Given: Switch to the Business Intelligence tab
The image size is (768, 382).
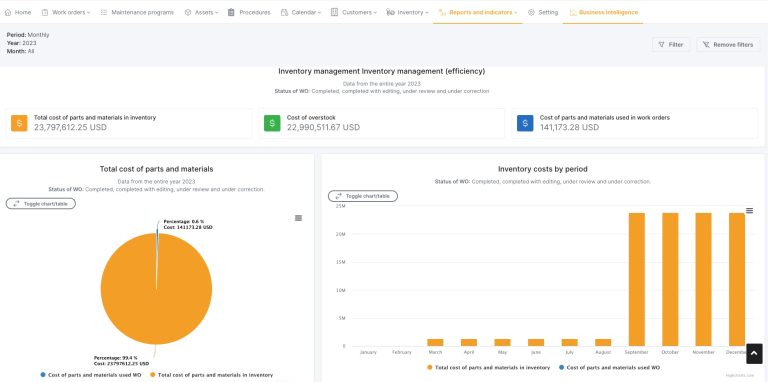Looking at the screenshot, I should coord(603,12).
